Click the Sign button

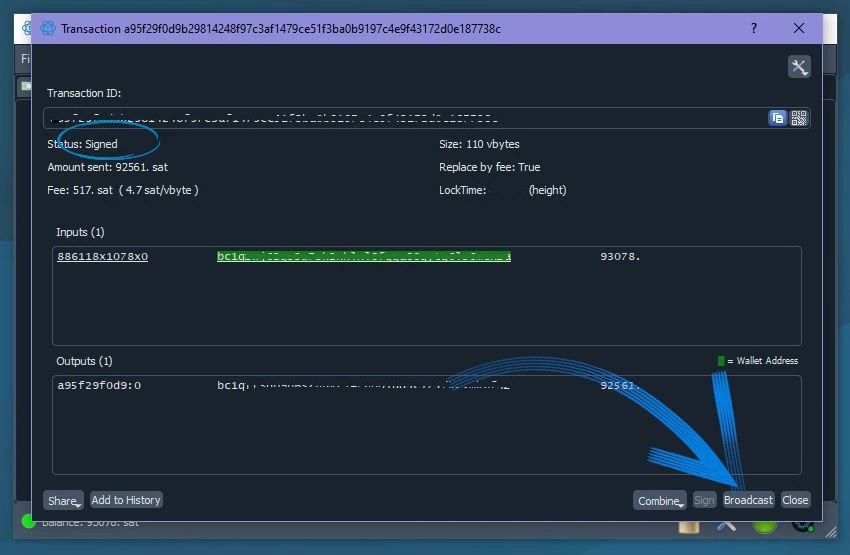click(x=704, y=500)
